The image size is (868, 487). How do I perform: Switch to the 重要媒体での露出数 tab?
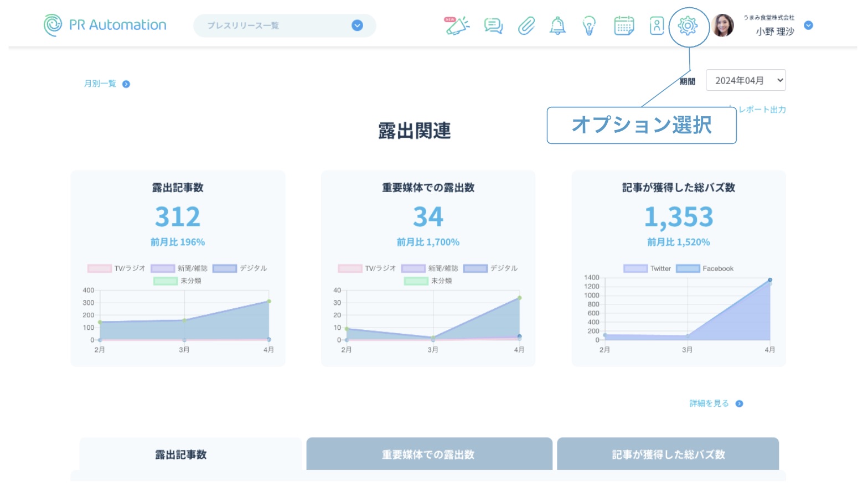(x=428, y=454)
